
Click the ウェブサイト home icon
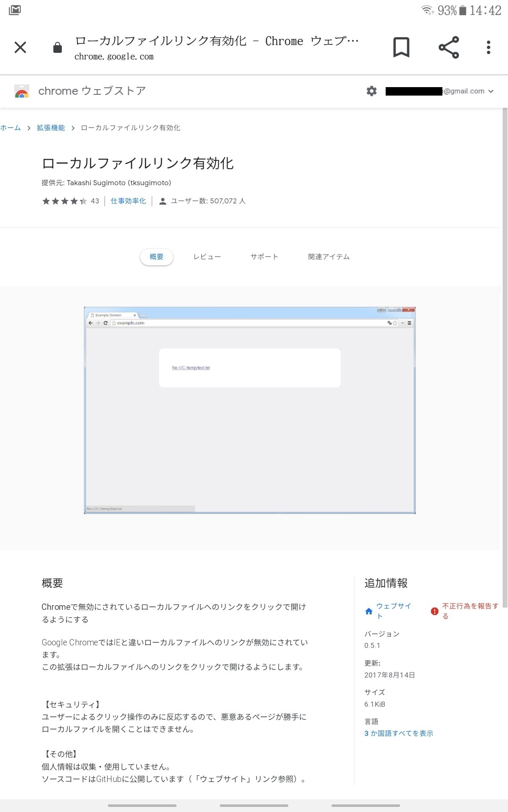coord(369,612)
